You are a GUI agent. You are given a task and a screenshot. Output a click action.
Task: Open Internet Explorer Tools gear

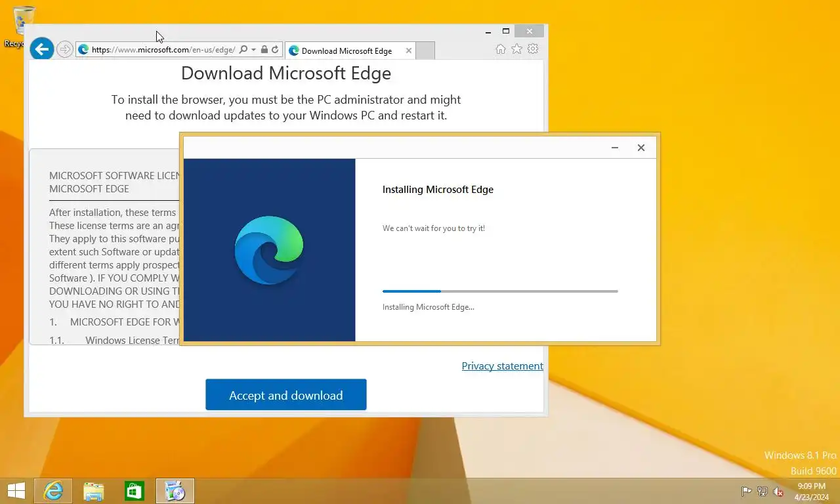pyautogui.click(x=533, y=49)
